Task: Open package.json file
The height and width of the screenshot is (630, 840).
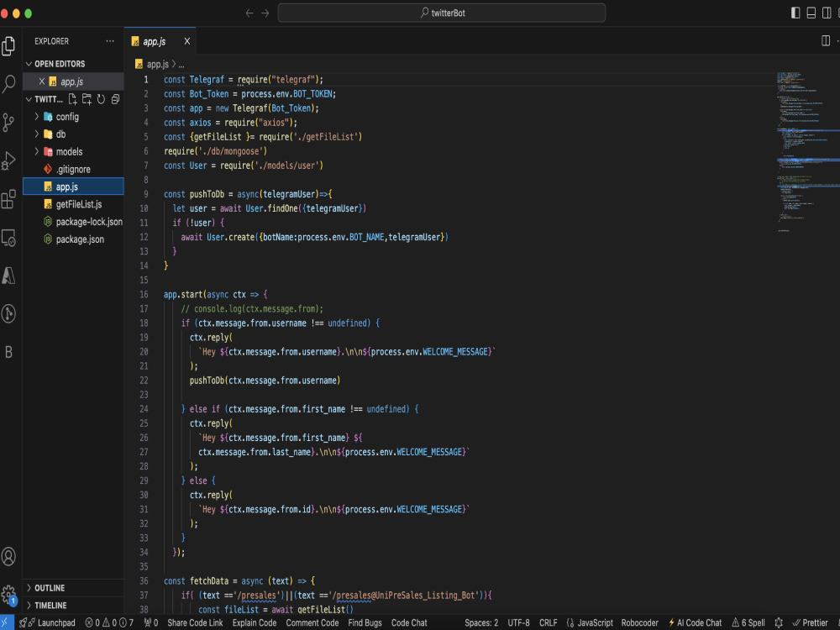Action: (x=73, y=239)
